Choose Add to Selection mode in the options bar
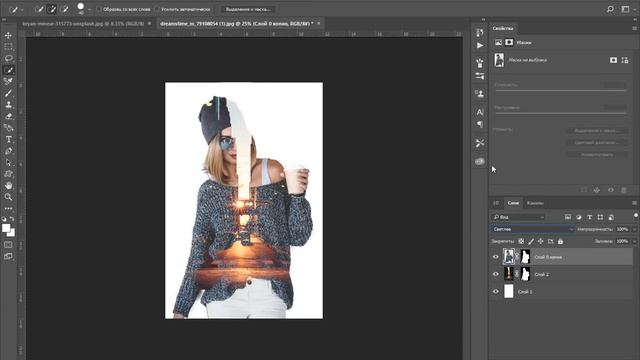640x360 pixels. 52,9
